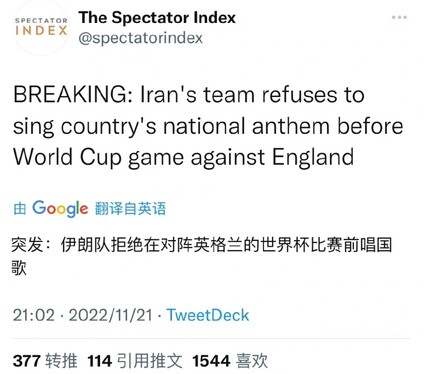The width and height of the screenshot is (427, 374).
Task: Click the word England in tweet text
Action: tap(313, 157)
